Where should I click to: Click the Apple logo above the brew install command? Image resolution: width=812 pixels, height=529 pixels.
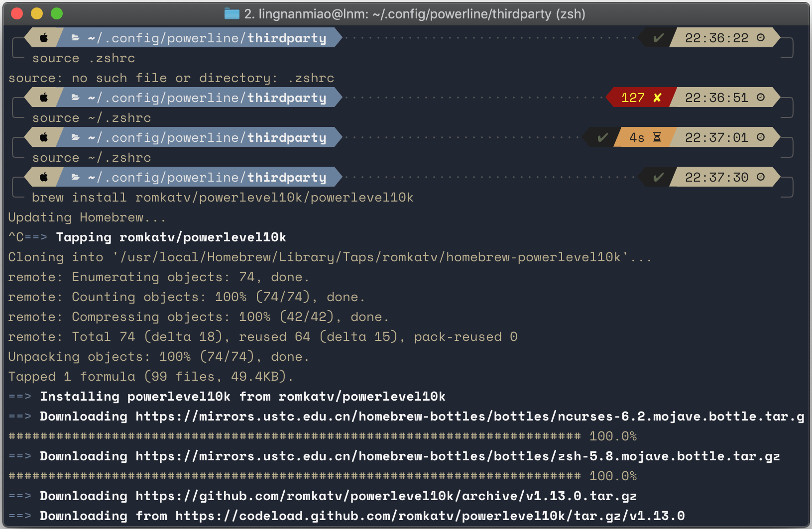44,177
